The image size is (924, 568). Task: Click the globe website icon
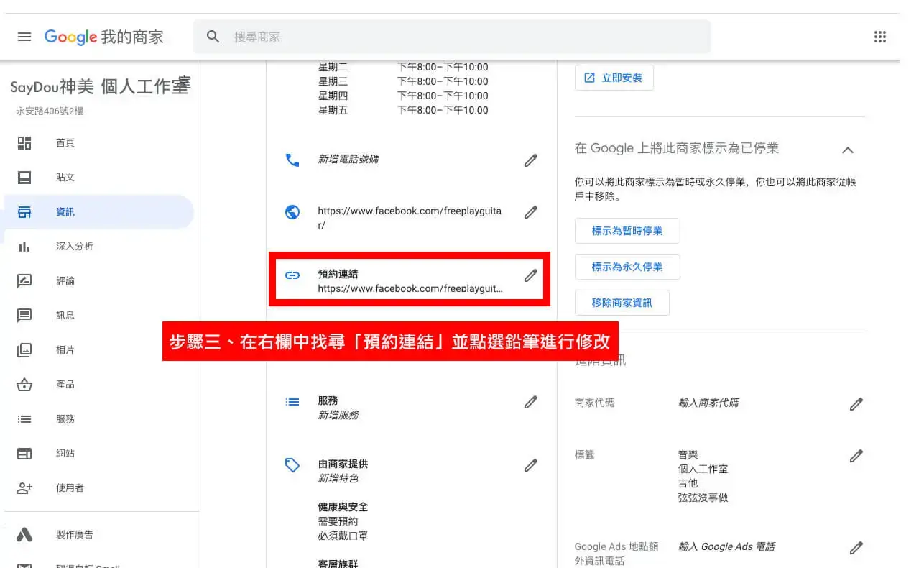point(292,212)
